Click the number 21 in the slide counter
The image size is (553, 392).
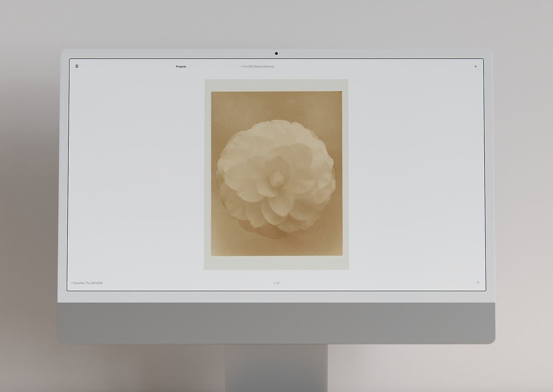pos(278,283)
